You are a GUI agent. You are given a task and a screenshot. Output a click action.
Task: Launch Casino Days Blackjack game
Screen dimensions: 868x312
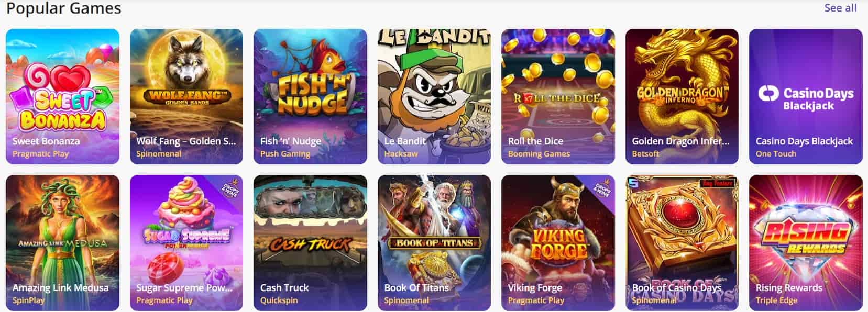806,96
